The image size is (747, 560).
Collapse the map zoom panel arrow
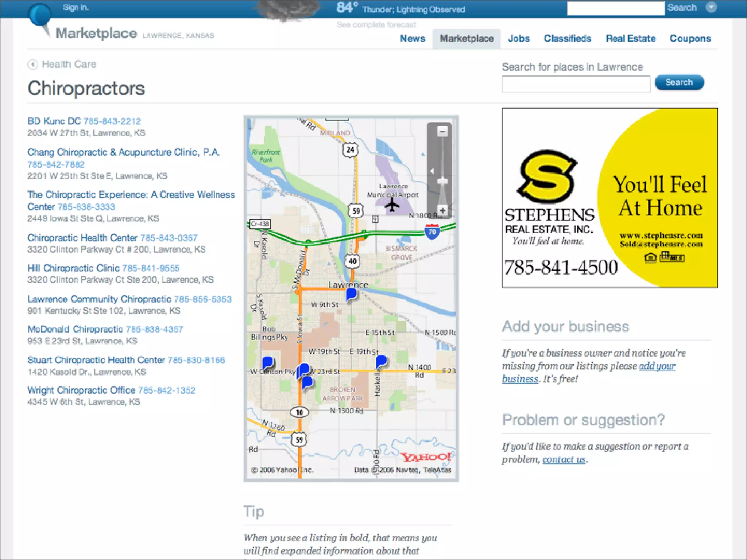point(432,171)
